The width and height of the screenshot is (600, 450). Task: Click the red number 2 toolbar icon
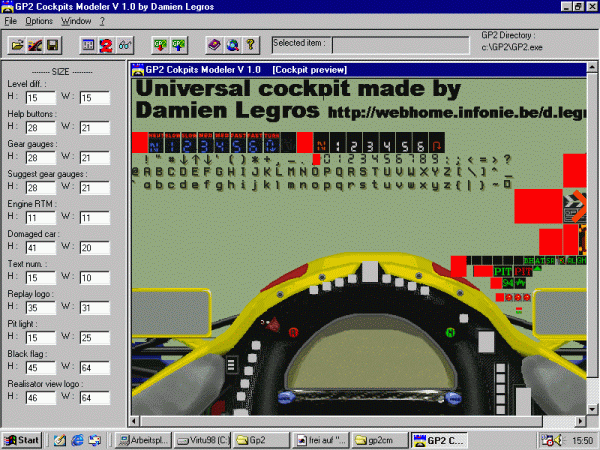pos(105,45)
